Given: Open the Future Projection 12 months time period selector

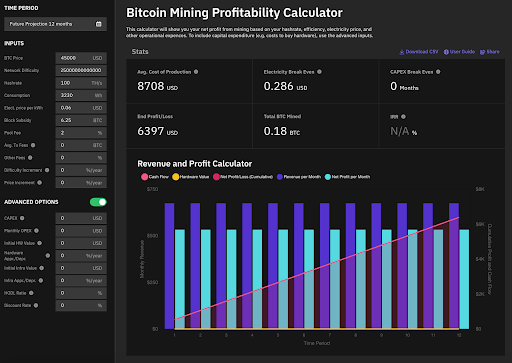Looking at the screenshot, I should [x=55, y=24].
